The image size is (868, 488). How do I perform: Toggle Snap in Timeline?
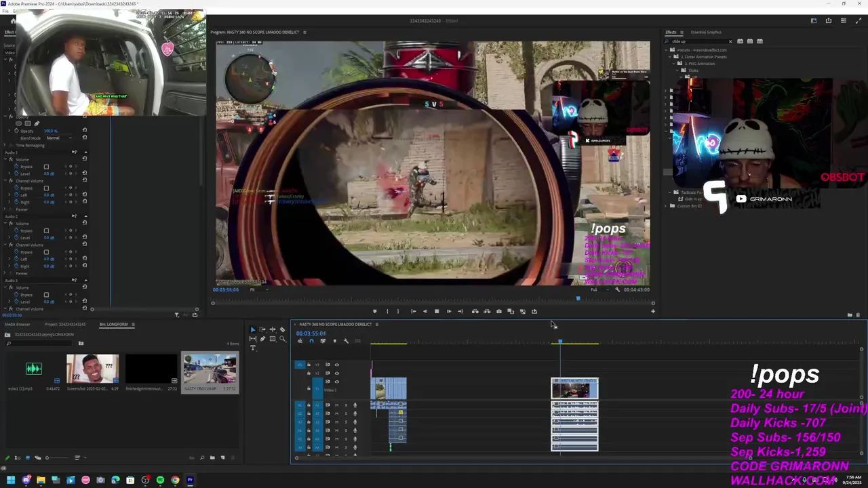click(311, 341)
